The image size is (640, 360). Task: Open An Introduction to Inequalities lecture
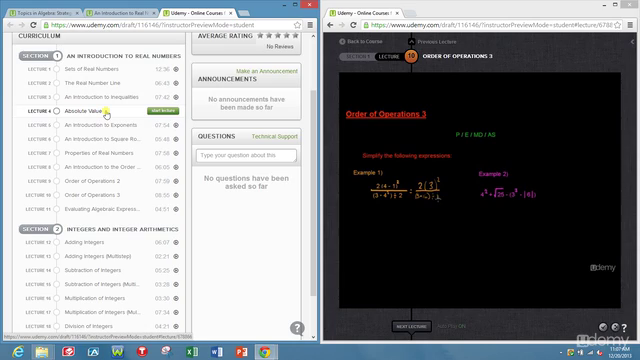(x=102, y=97)
